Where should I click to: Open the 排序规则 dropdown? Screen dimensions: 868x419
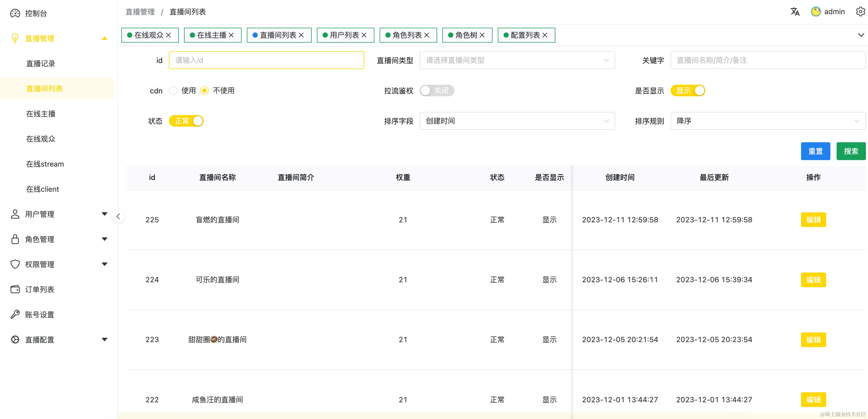(768, 121)
